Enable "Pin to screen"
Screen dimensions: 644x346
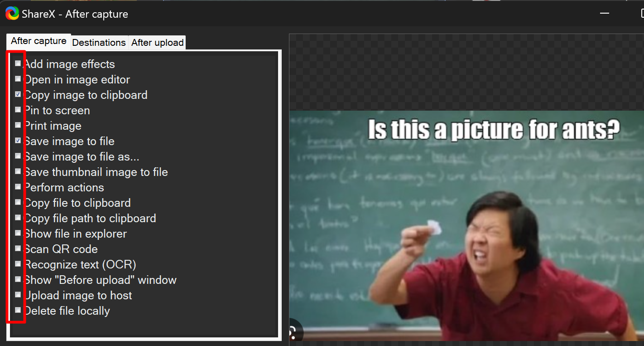click(18, 109)
